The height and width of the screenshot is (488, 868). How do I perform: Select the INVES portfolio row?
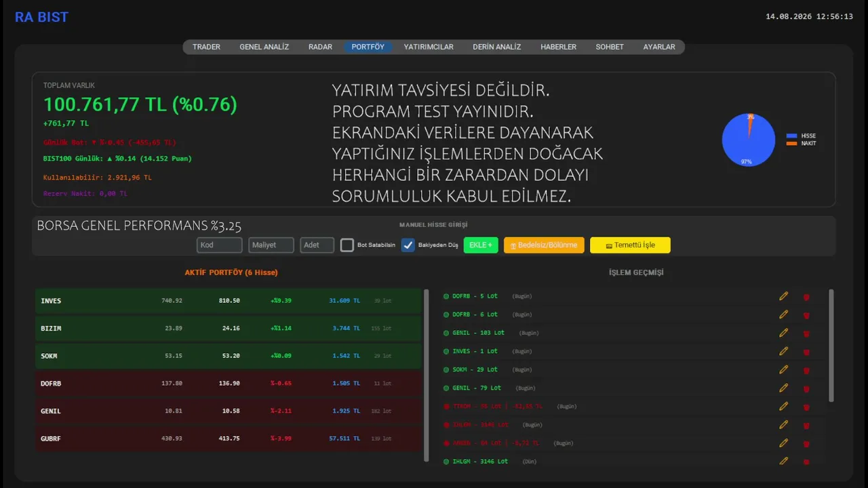point(228,300)
